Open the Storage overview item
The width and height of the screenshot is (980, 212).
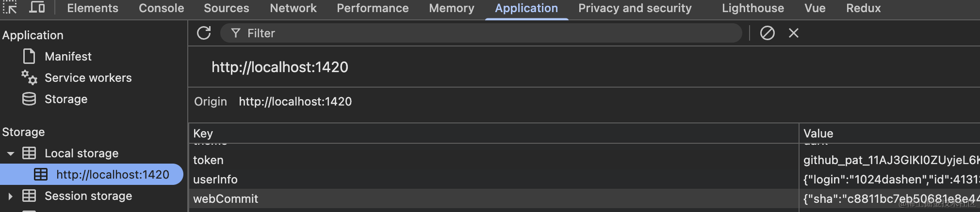[66, 99]
